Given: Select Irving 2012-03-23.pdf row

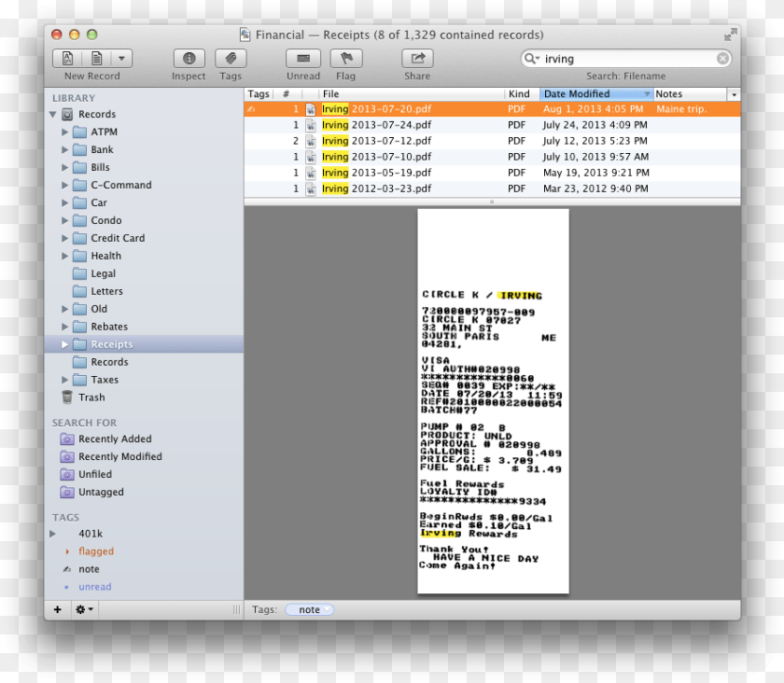Looking at the screenshot, I should (x=492, y=189).
